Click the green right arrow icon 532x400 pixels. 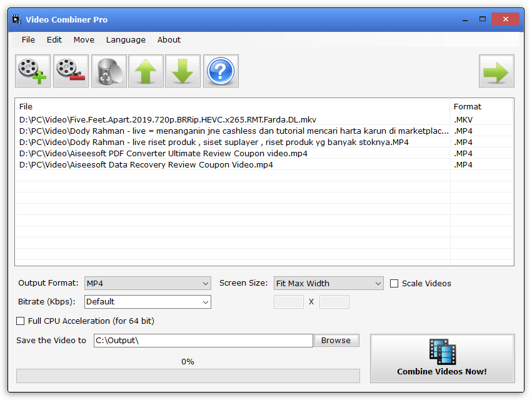[496, 71]
